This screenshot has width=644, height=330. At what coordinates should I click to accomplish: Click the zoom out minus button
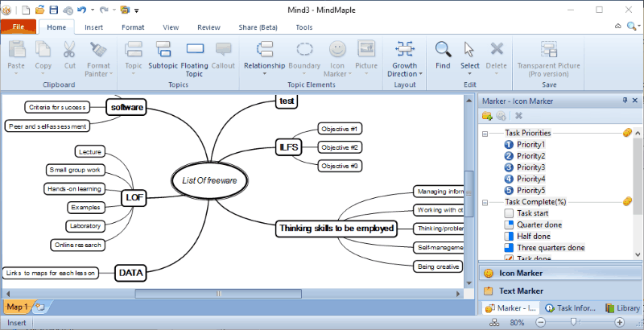pyautogui.click(x=541, y=323)
